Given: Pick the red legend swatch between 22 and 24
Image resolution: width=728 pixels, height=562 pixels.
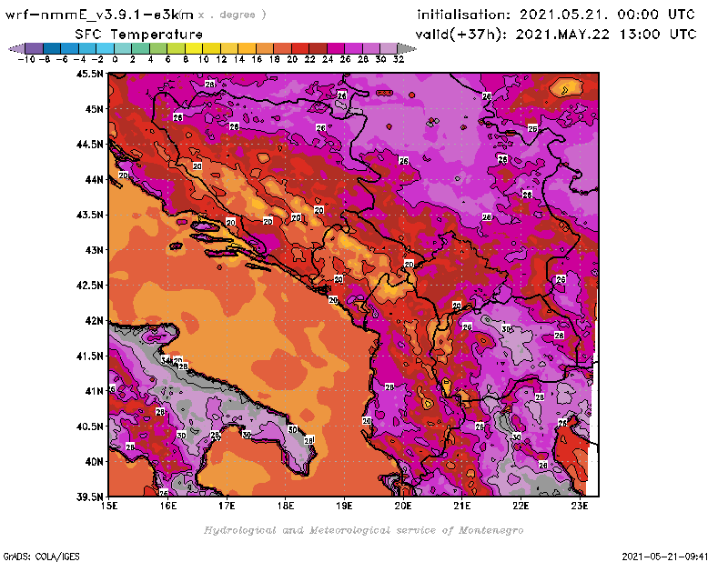Looking at the screenshot, I should 318,48.
